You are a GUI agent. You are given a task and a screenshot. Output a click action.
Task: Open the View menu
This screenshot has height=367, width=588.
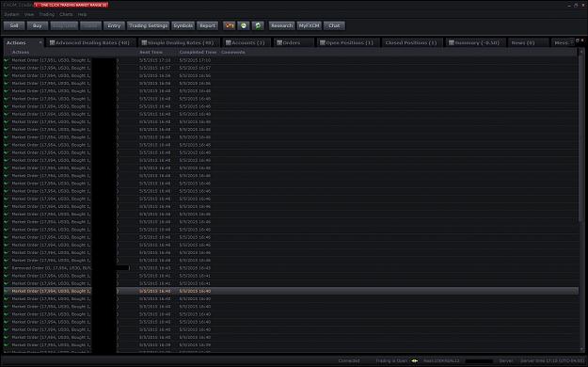tap(29, 14)
